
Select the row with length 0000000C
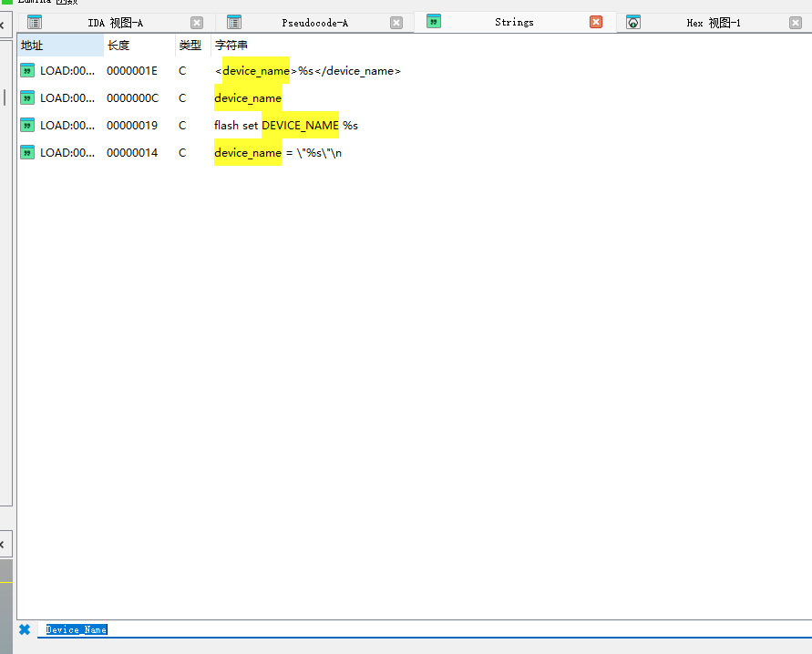click(x=132, y=97)
